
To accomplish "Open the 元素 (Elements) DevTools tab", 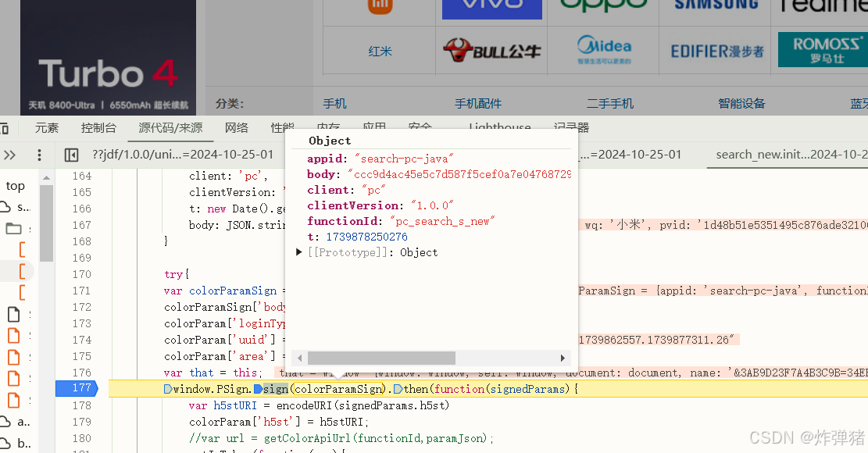I will coord(47,128).
